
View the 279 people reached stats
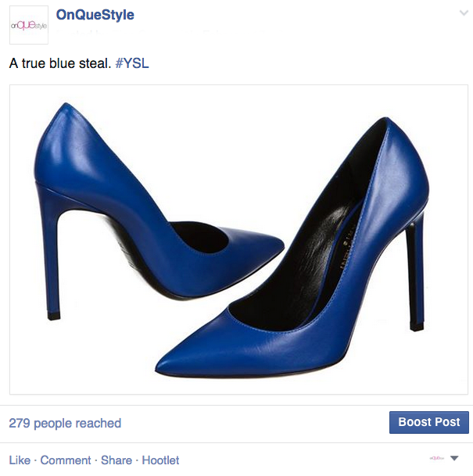click(65, 423)
